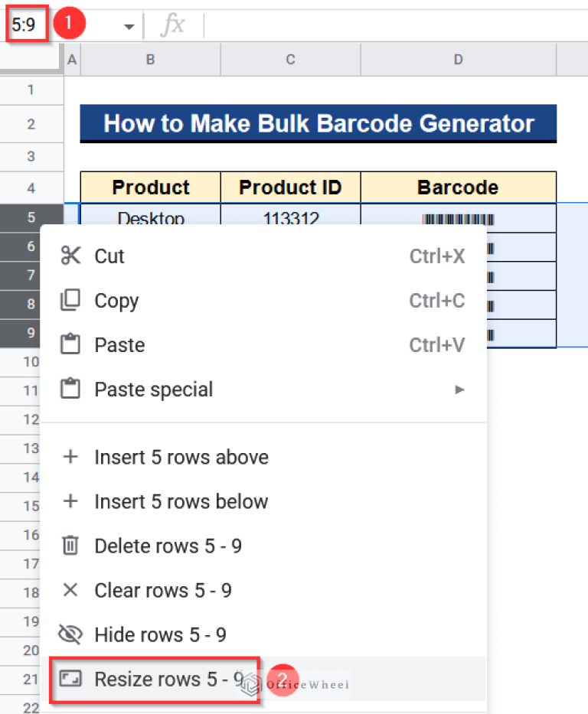Click the Copy icon in context menu

[70, 301]
